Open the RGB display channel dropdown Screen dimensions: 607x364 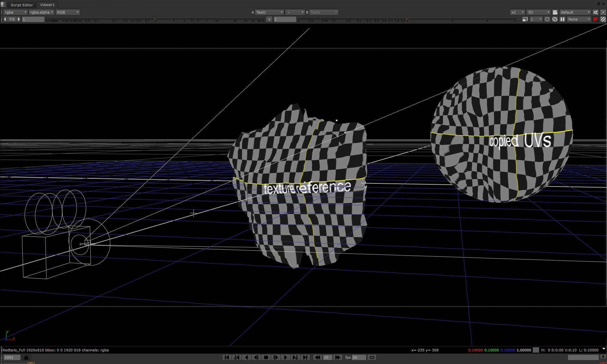pos(68,12)
